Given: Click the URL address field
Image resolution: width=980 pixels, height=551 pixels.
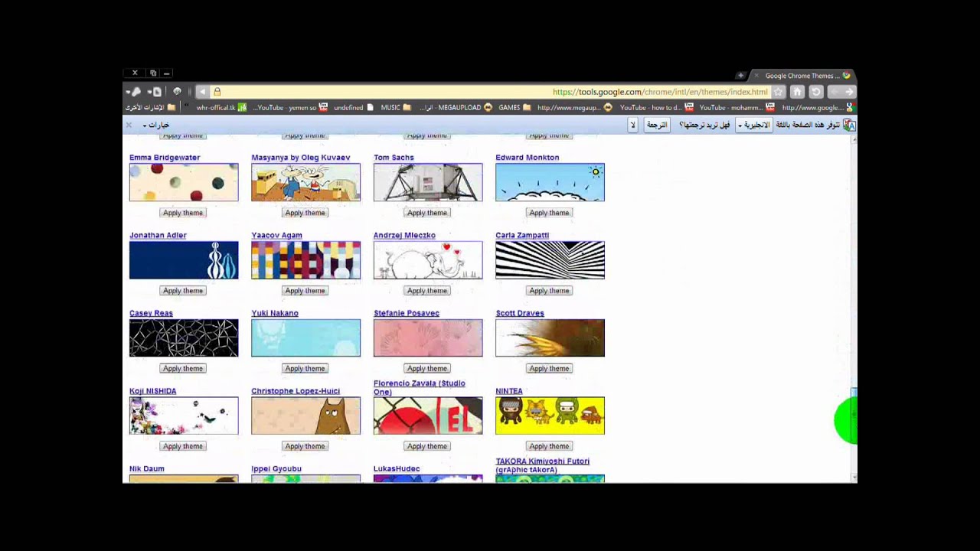Looking at the screenshot, I should click(490, 92).
